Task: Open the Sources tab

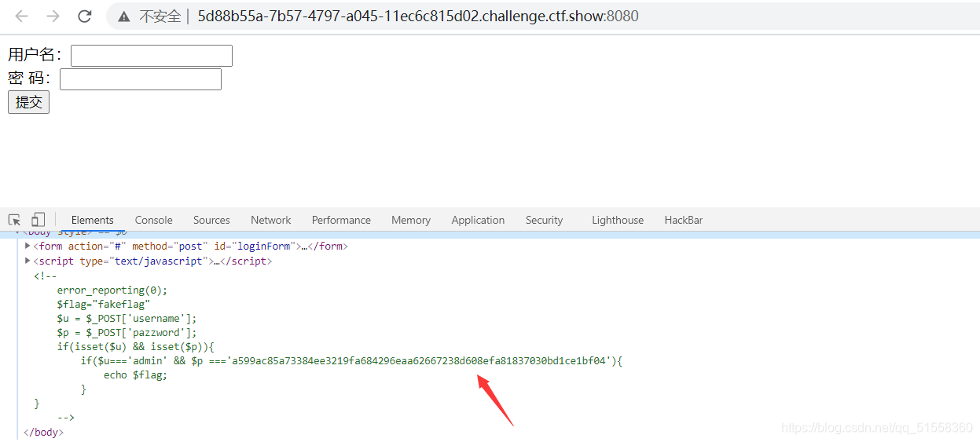Action: (211, 220)
